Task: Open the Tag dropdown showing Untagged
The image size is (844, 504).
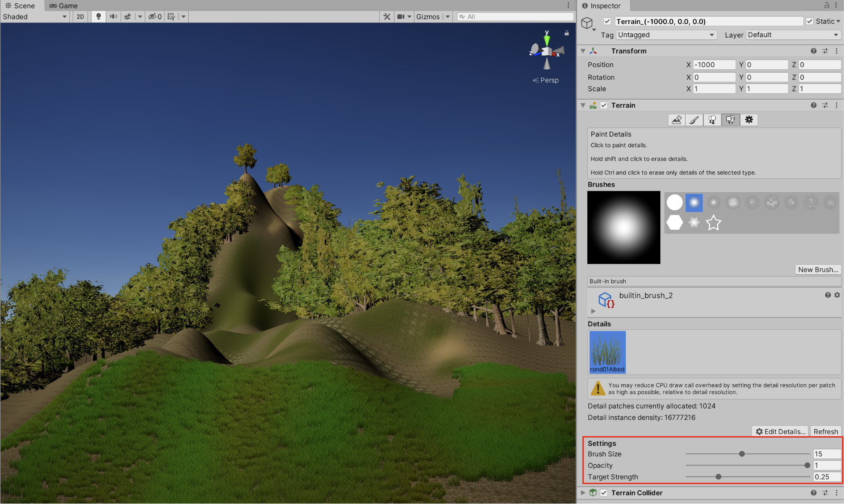Action: pos(666,35)
